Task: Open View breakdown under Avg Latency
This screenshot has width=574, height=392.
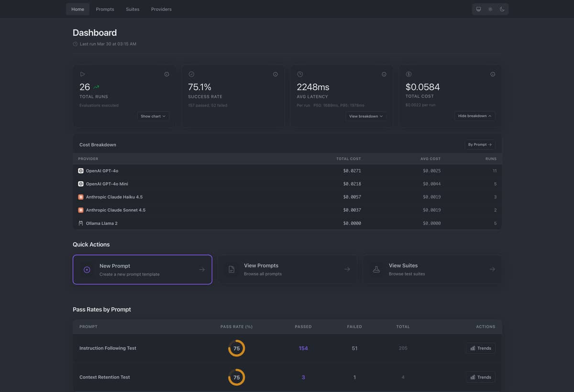Action: (366, 116)
